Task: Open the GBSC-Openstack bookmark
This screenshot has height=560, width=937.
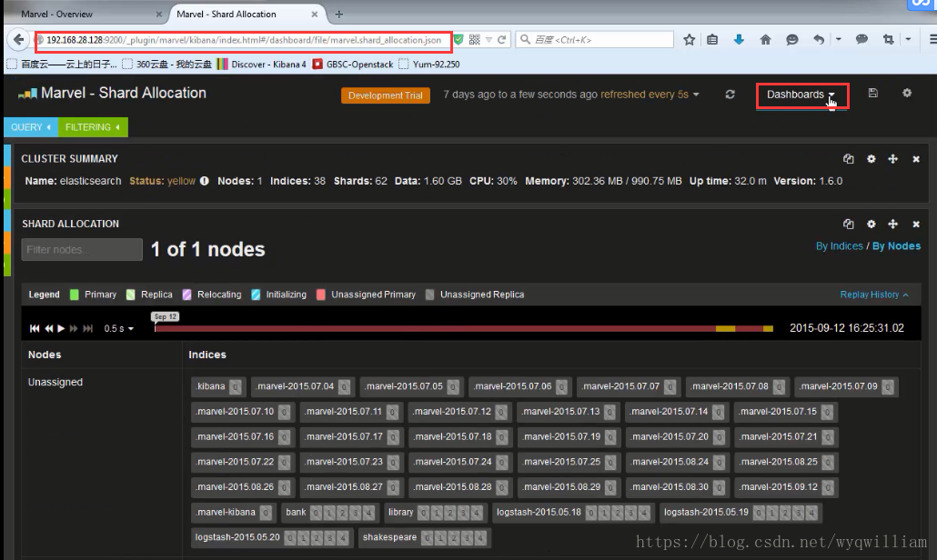Action: 353,64
